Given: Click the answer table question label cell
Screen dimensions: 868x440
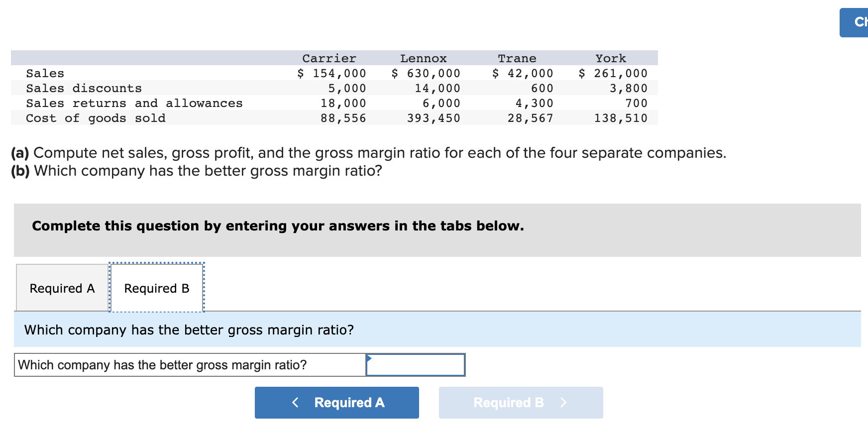Looking at the screenshot, I should click(190, 365).
